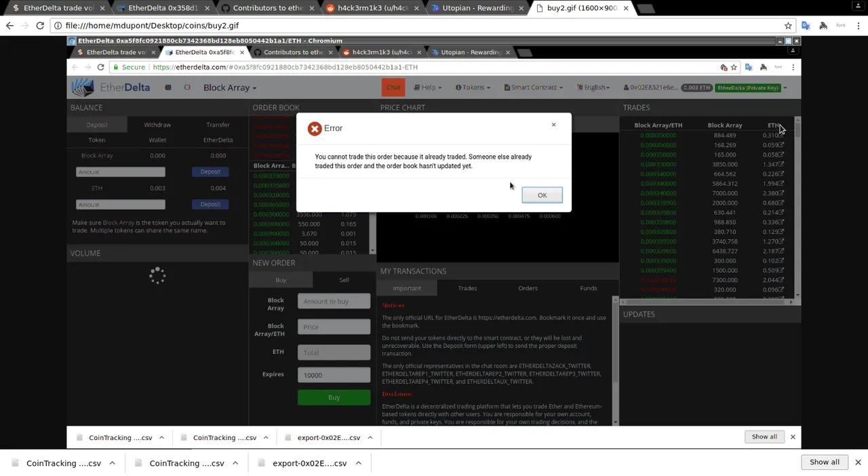
Task: Expand the Help menu in EtherDelta header
Action: [x=427, y=87]
